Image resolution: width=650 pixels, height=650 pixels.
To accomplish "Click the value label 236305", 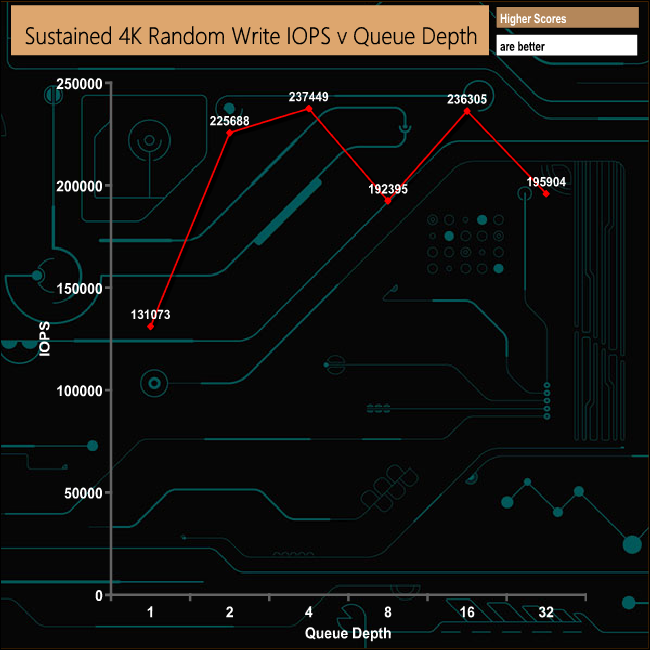I will [x=467, y=99].
